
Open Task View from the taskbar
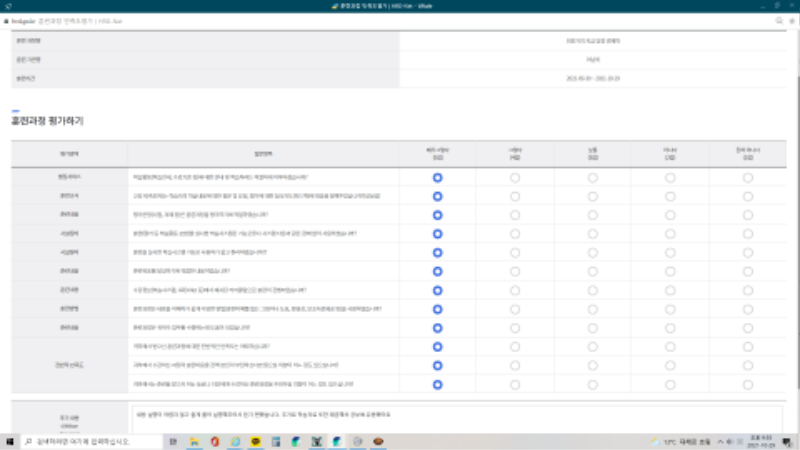tap(172, 441)
